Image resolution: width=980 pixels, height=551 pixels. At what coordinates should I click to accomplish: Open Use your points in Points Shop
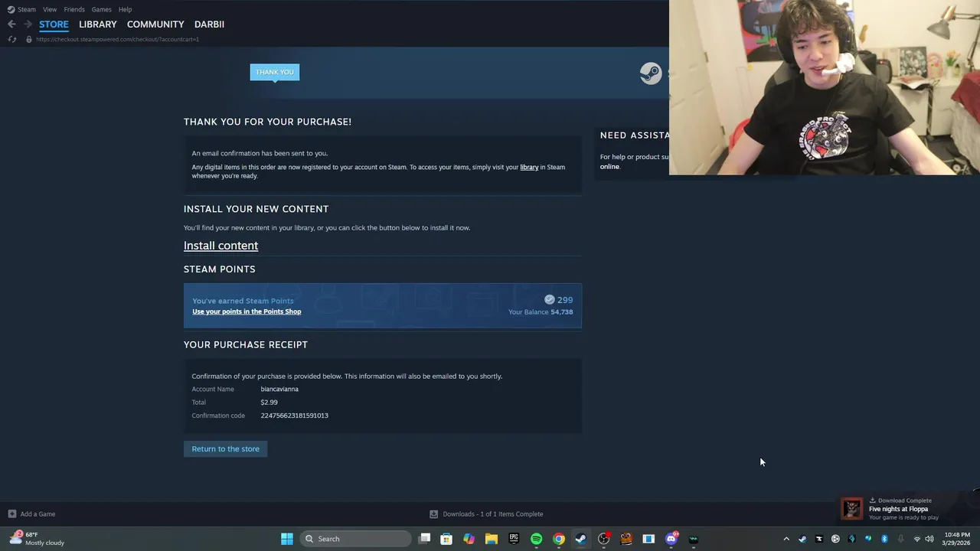tap(247, 311)
